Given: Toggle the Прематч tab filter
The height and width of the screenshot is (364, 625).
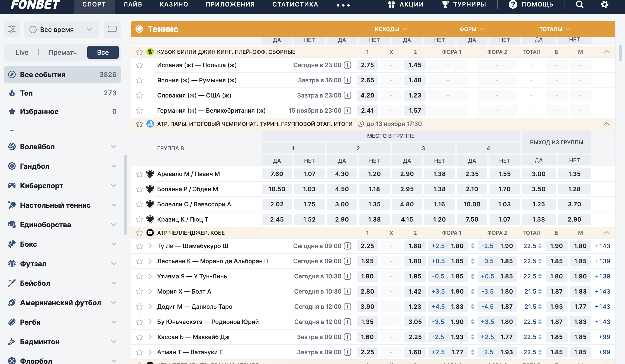Looking at the screenshot, I should click(63, 52).
